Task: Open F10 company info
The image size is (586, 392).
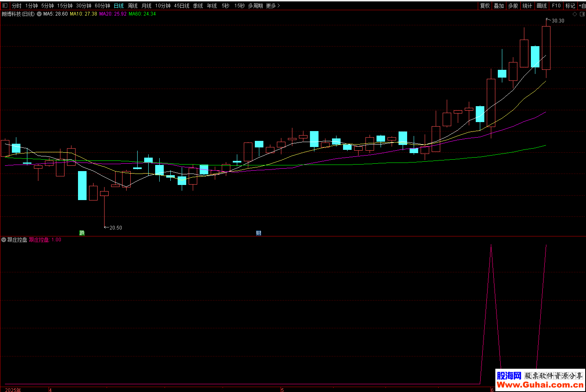Action: 556,6
